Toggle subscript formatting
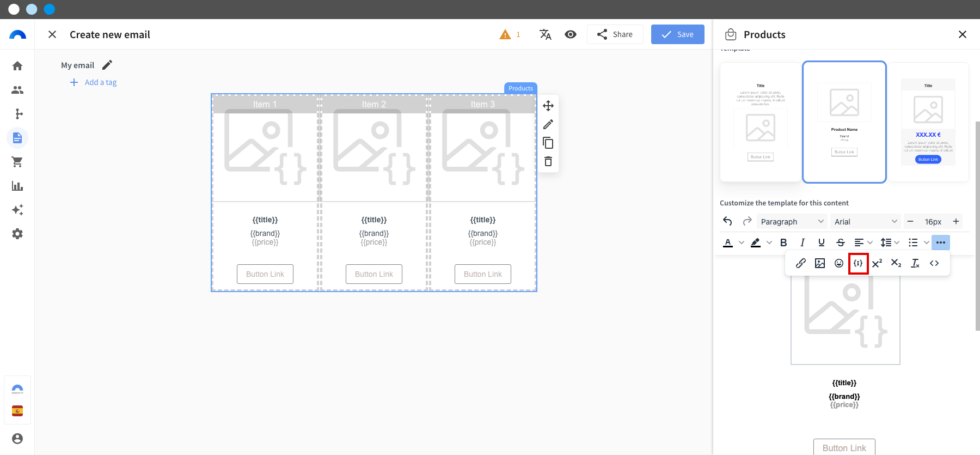This screenshot has height=455, width=980. tap(896, 263)
